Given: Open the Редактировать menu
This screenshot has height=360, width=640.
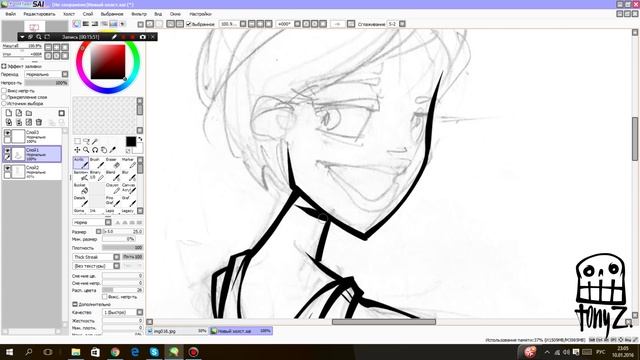Looking at the screenshot, I should click(x=40, y=14).
